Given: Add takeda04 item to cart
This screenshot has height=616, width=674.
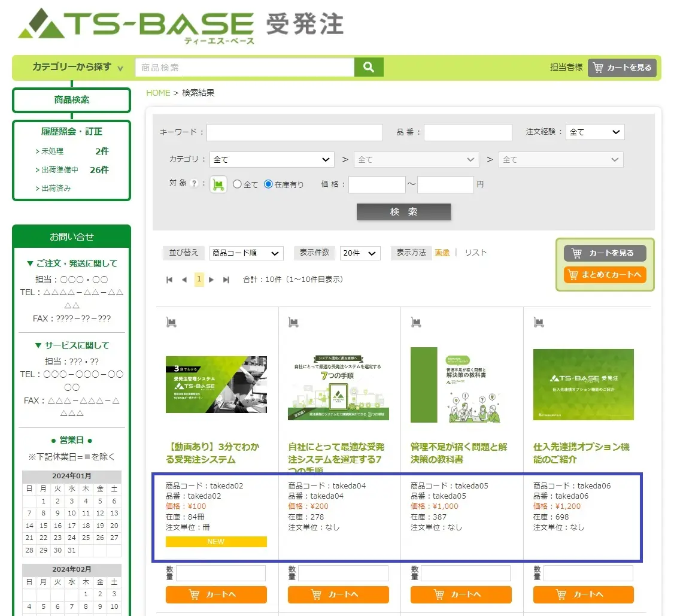Looking at the screenshot, I should tap(338, 594).
